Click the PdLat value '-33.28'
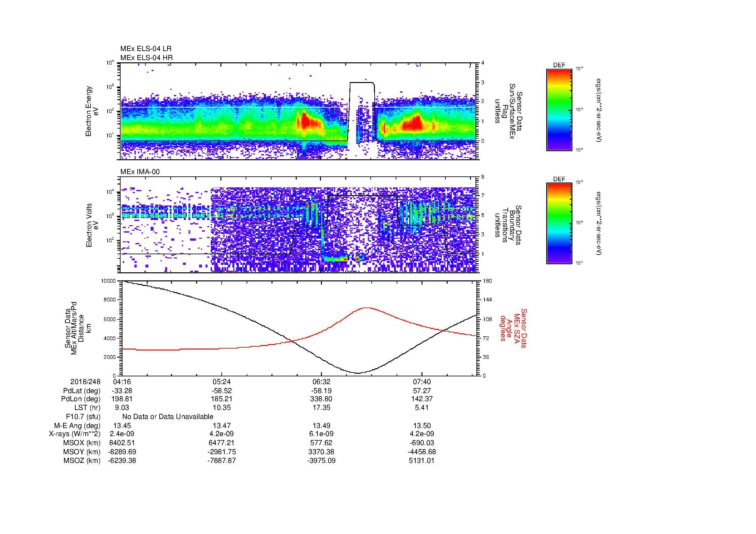 [x=122, y=391]
